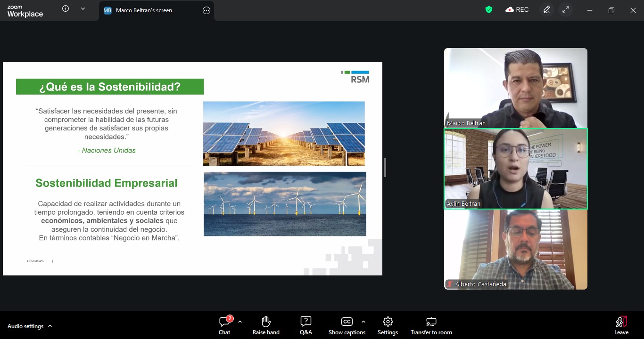Image resolution: width=644 pixels, height=339 pixels.
Task: Open meeting Settings gear
Action: (388, 325)
